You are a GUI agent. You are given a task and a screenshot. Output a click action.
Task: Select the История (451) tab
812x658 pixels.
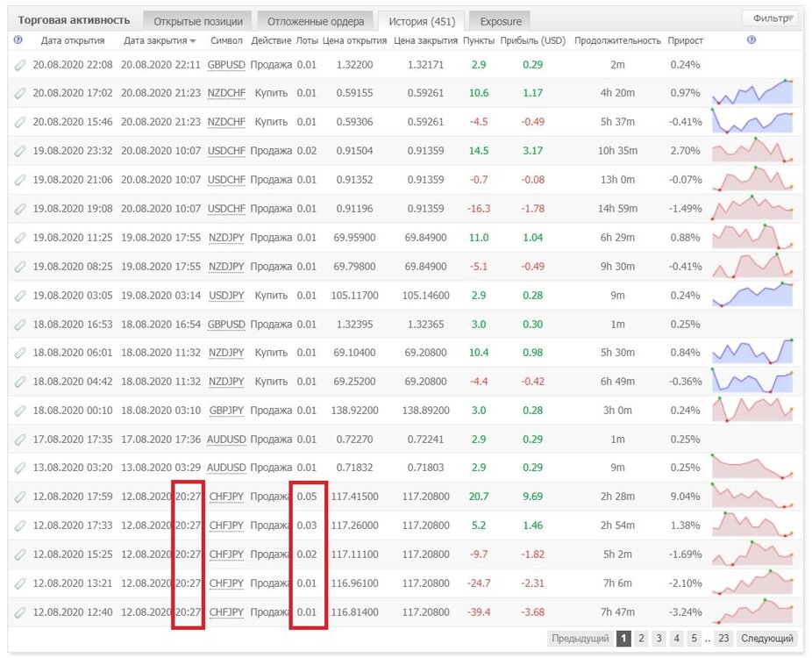tap(422, 21)
